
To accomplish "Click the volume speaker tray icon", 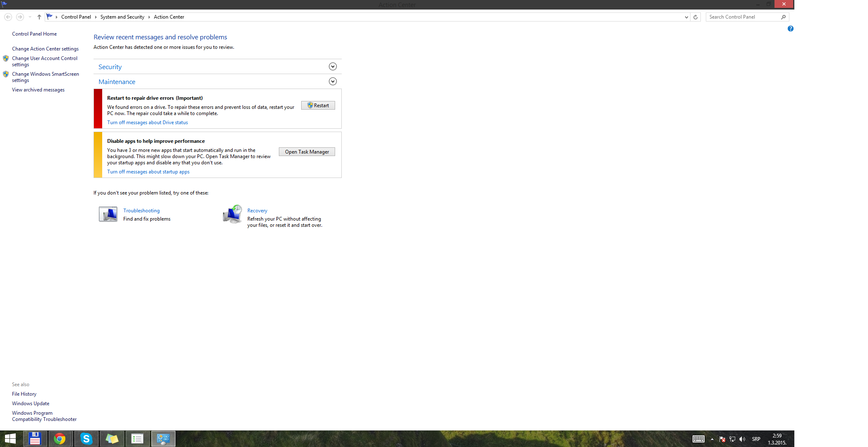I will (x=742, y=439).
